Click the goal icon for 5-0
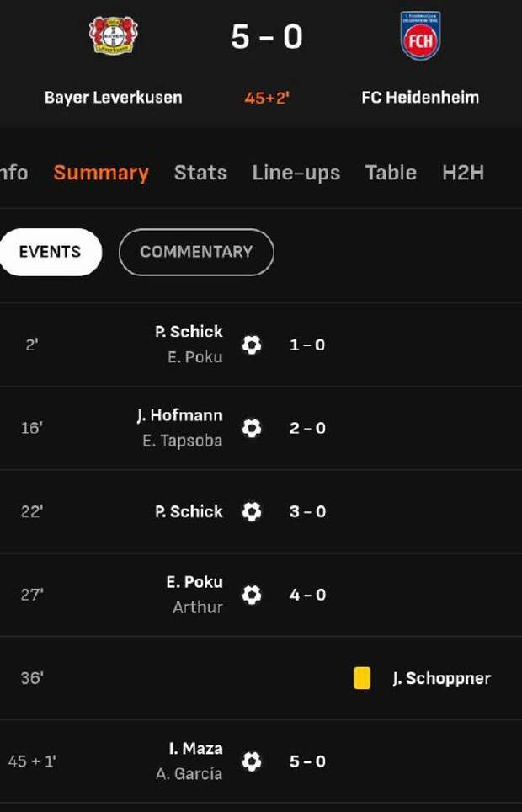The image size is (522, 812). tap(251, 761)
